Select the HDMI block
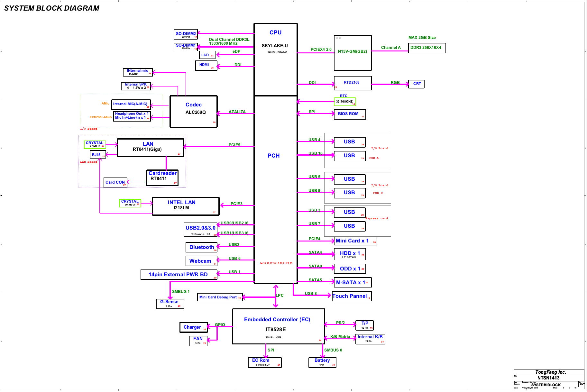587x392 pixels. click(x=206, y=65)
